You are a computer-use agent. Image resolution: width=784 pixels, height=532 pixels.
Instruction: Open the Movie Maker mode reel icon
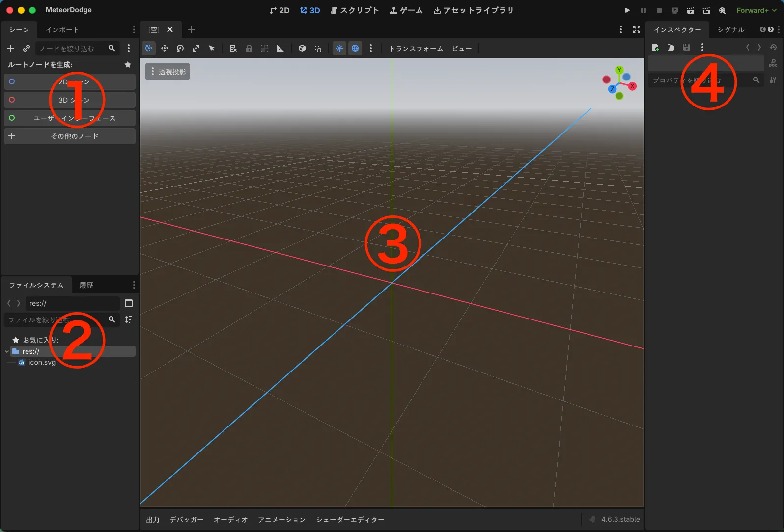(x=722, y=10)
